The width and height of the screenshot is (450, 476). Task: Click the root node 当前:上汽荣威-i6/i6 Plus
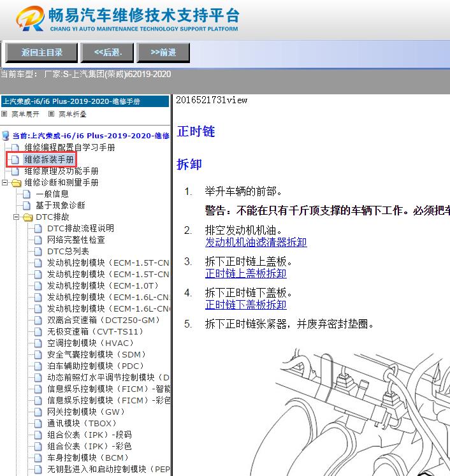tap(91, 136)
